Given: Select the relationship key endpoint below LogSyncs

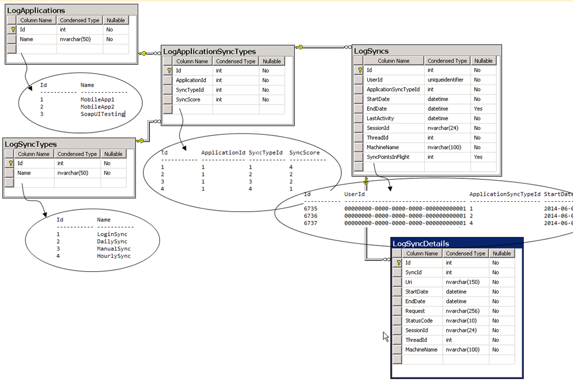Looking at the screenshot, I should click(x=366, y=181).
